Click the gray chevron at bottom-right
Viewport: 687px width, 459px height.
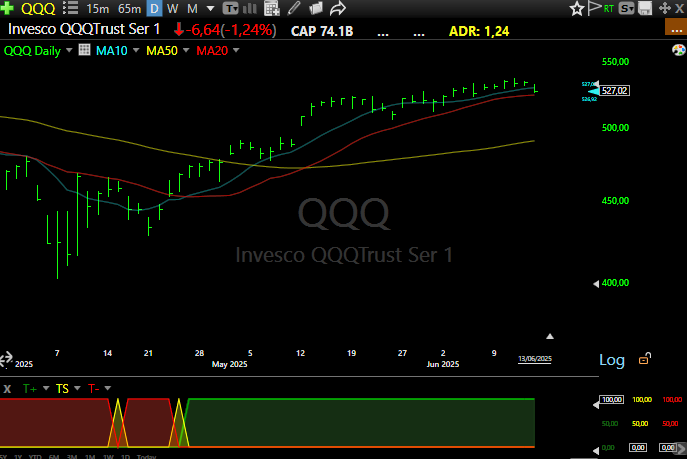681,448
